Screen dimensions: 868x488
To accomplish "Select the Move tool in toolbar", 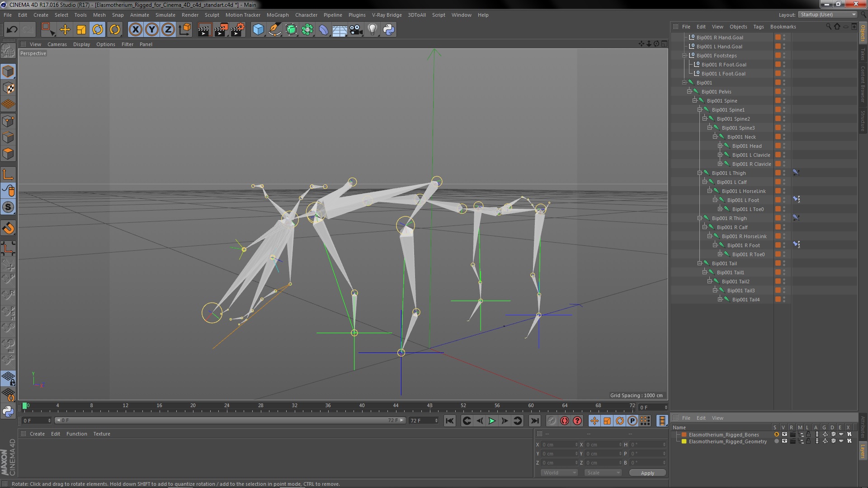I will 65,30.
